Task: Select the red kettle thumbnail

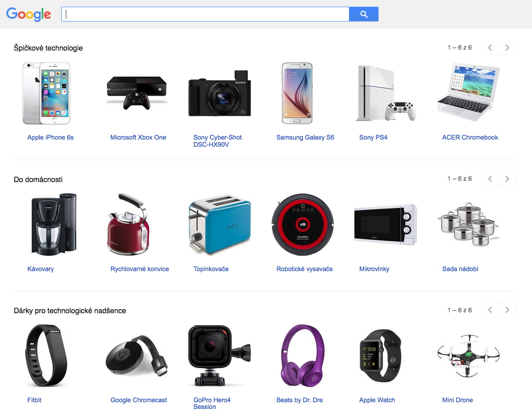Action: pos(128,224)
